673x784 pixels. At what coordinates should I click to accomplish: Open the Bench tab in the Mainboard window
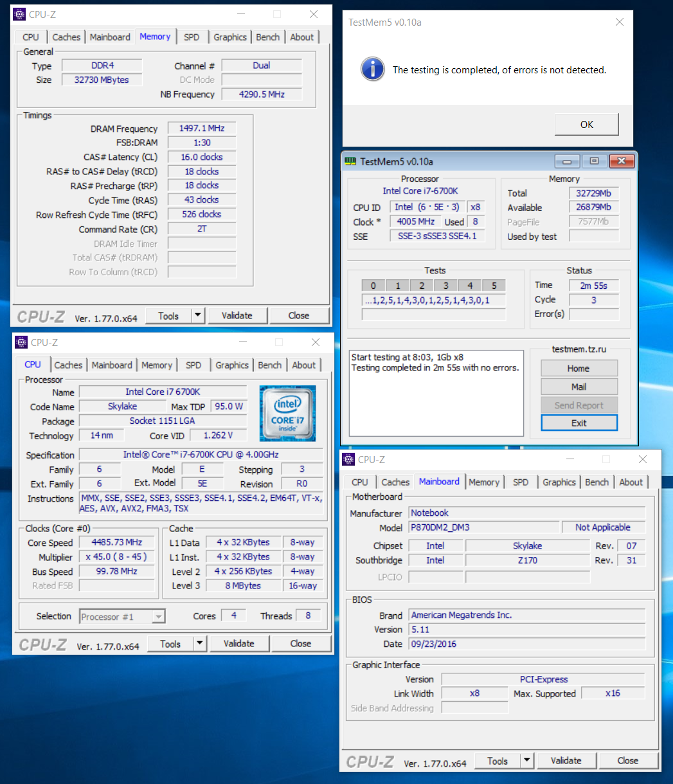pyautogui.click(x=597, y=482)
